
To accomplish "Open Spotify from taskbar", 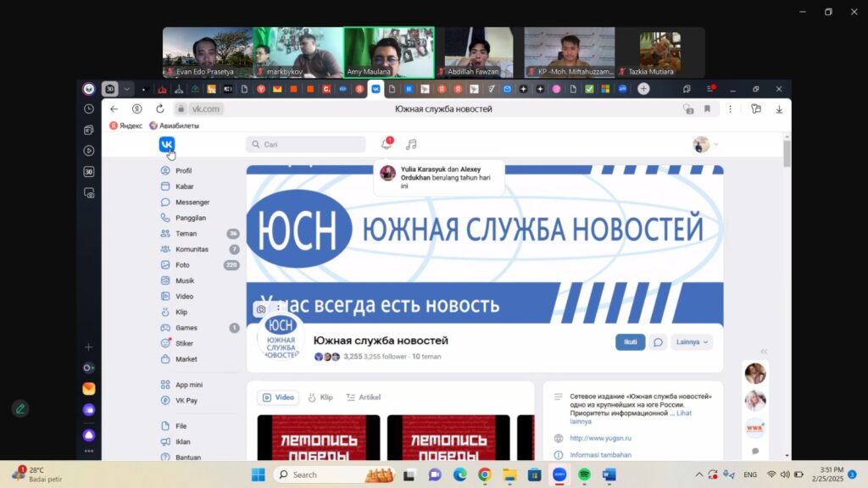I will pos(584,474).
